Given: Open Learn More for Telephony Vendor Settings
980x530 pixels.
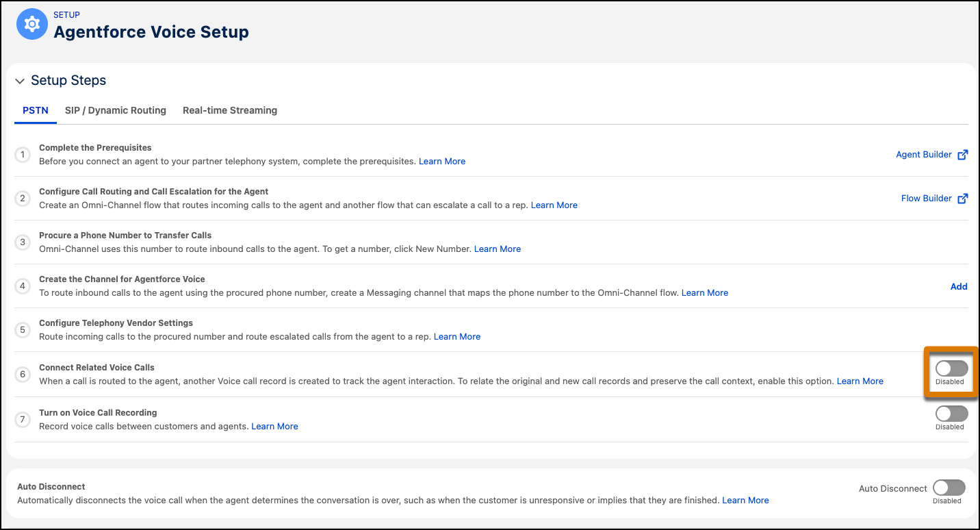Looking at the screenshot, I should click(x=457, y=337).
